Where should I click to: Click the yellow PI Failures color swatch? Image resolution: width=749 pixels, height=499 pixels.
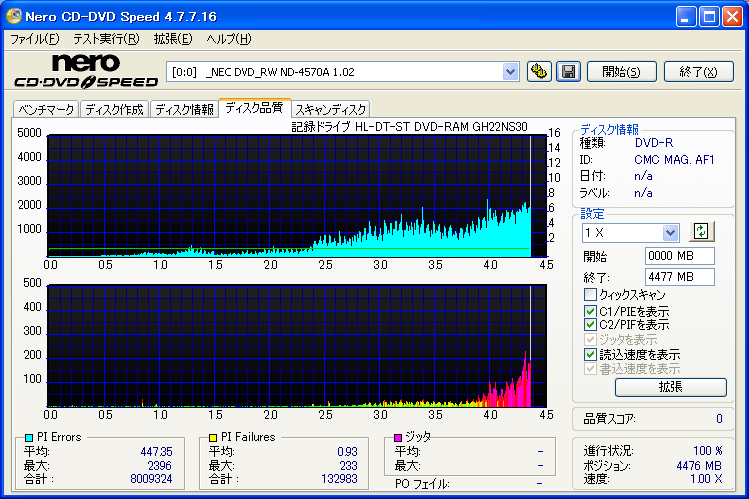[213, 437]
